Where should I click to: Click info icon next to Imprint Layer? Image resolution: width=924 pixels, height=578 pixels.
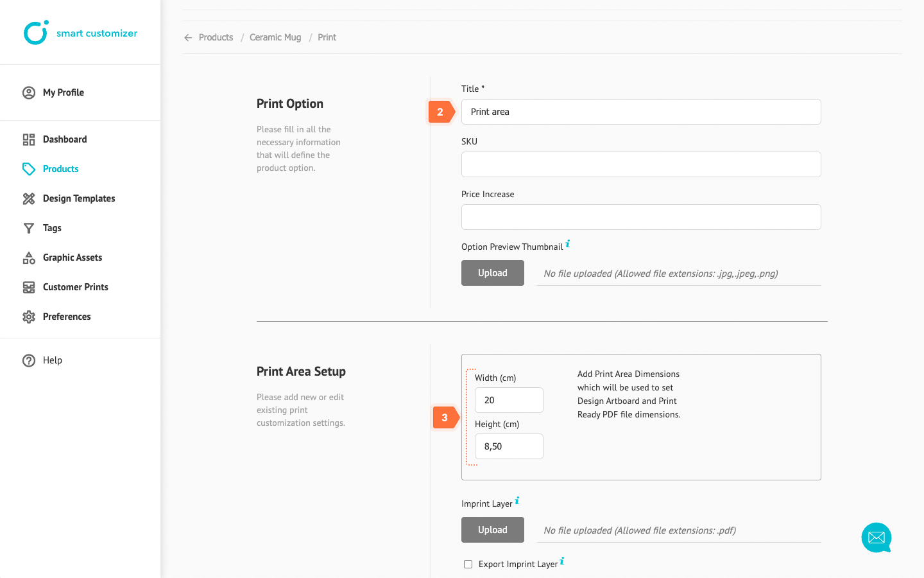(517, 501)
